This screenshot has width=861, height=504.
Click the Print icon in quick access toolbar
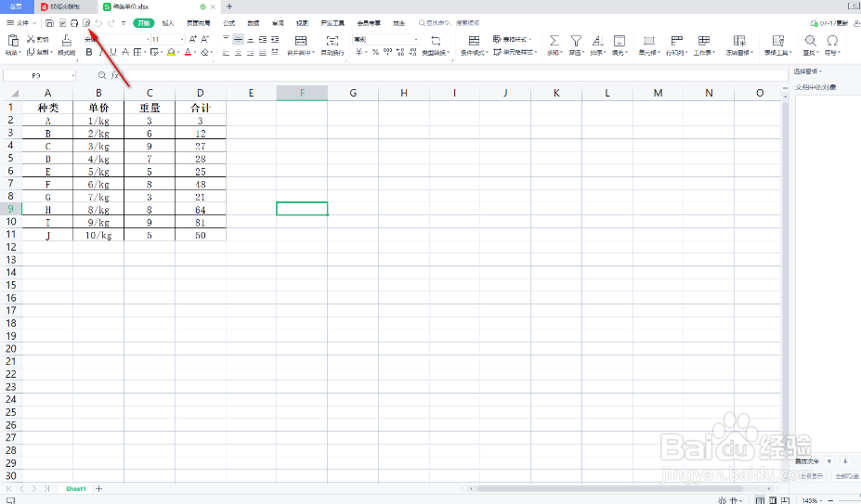tap(74, 23)
